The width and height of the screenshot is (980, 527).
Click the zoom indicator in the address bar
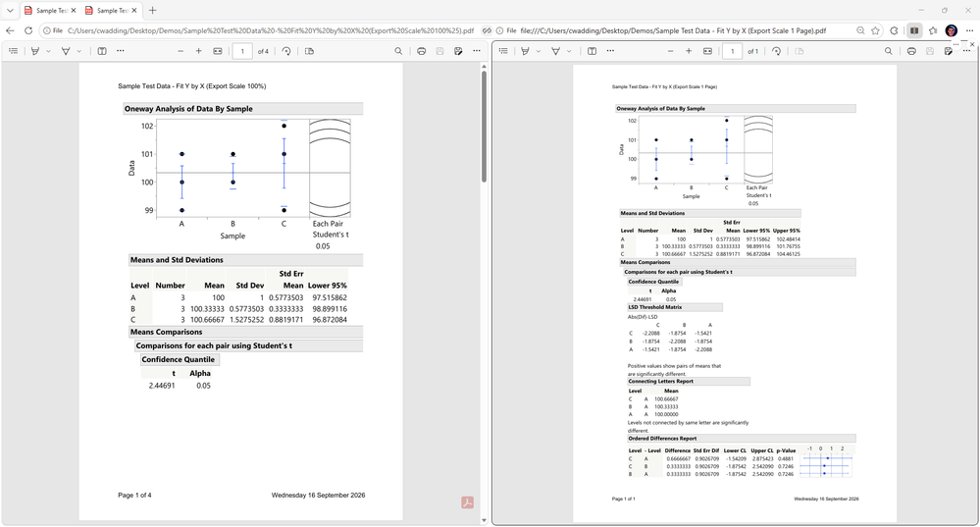click(x=860, y=30)
